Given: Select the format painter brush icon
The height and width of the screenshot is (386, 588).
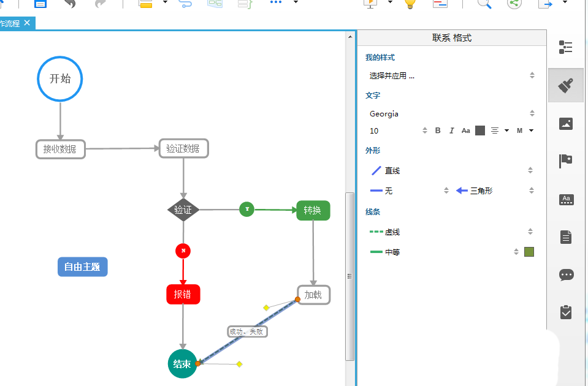Looking at the screenshot, I should (x=565, y=85).
